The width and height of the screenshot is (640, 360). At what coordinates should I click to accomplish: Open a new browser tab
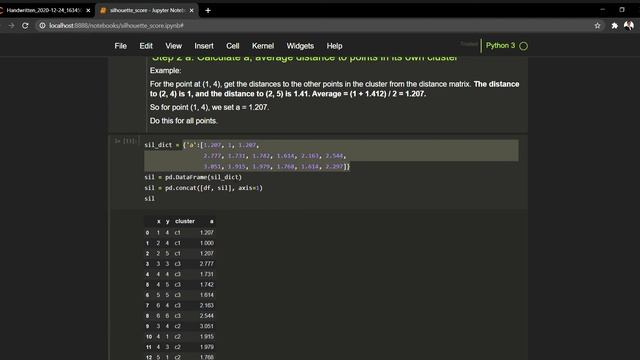click(208, 10)
